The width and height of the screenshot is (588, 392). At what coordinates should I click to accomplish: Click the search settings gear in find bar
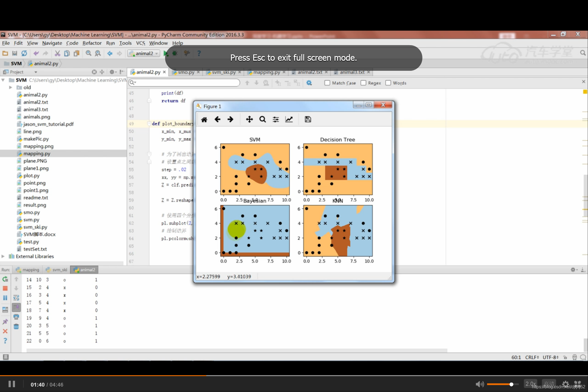tap(309, 83)
